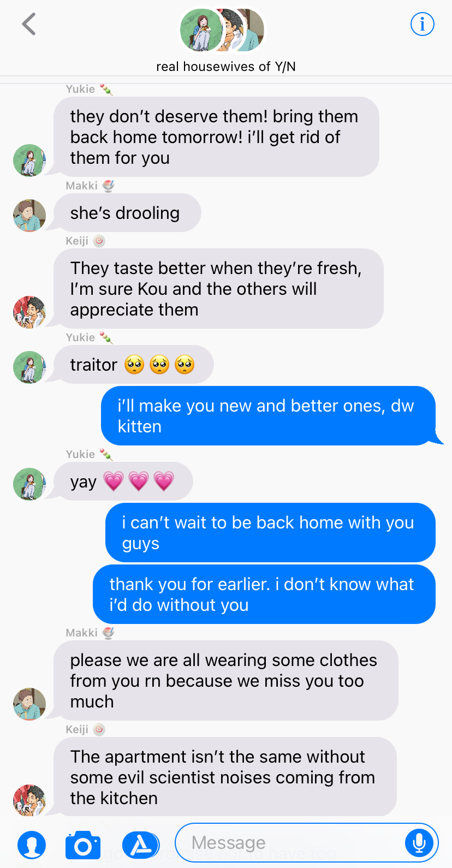Tap Makki's avatar beside "she's drooling"
452x868 pixels.
(29, 216)
